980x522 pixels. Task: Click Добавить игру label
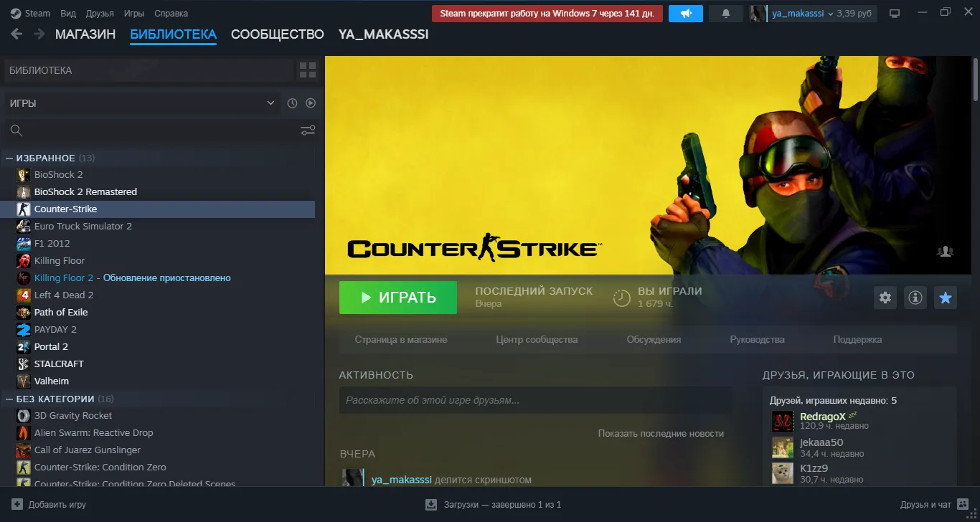point(57,505)
